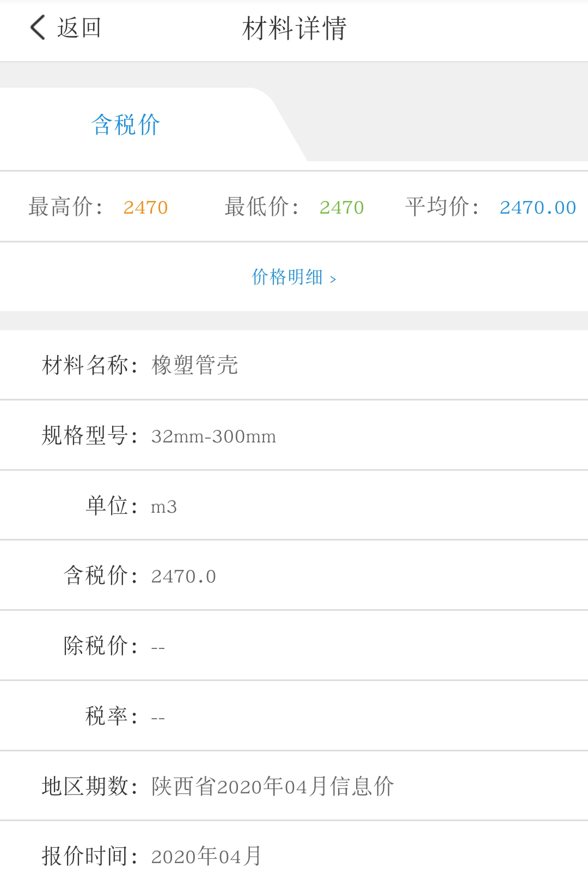Tap the 最高价 label
Viewport: 588px width, 886px height.
point(65,208)
